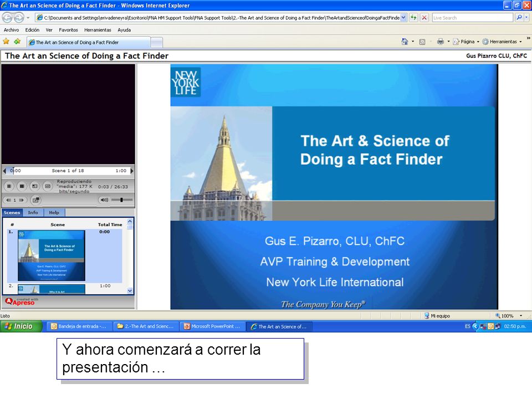Click the Mi equipo security zone
The width and height of the screenshot is (532, 399).
[x=437, y=316]
